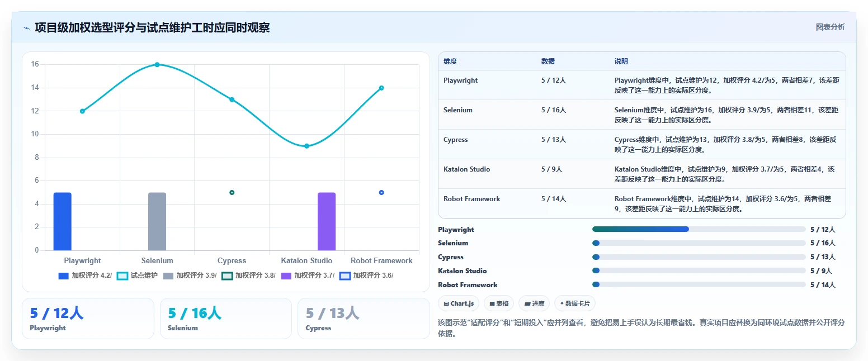Image resolution: width=868 pixels, height=361 pixels.
Task: Open the 5 / 13人 Cypress data card
Action: click(364, 319)
